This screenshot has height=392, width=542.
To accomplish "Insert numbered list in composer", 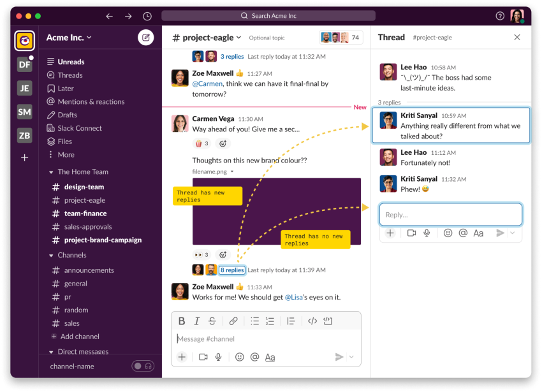I will pyautogui.click(x=270, y=321).
